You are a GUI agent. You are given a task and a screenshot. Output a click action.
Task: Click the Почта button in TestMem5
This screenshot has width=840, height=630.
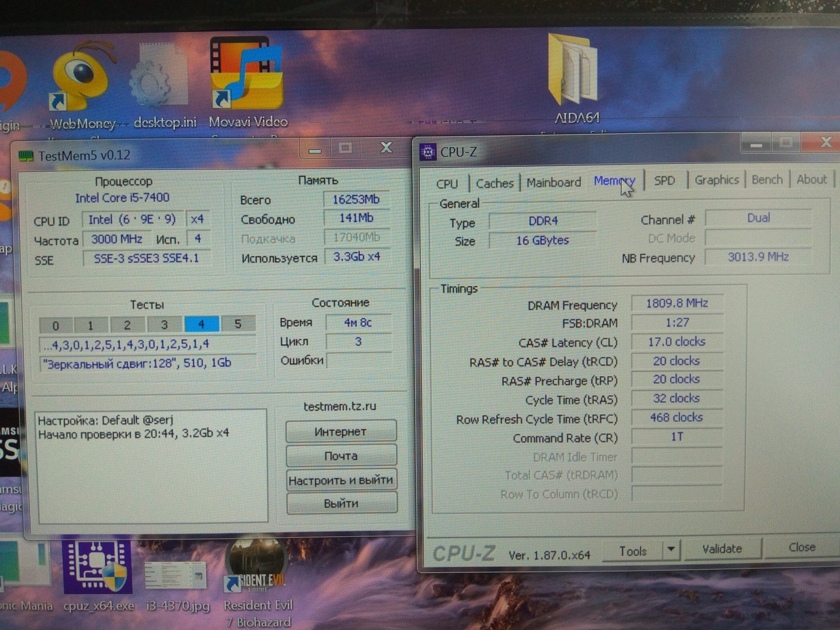(x=341, y=455)
